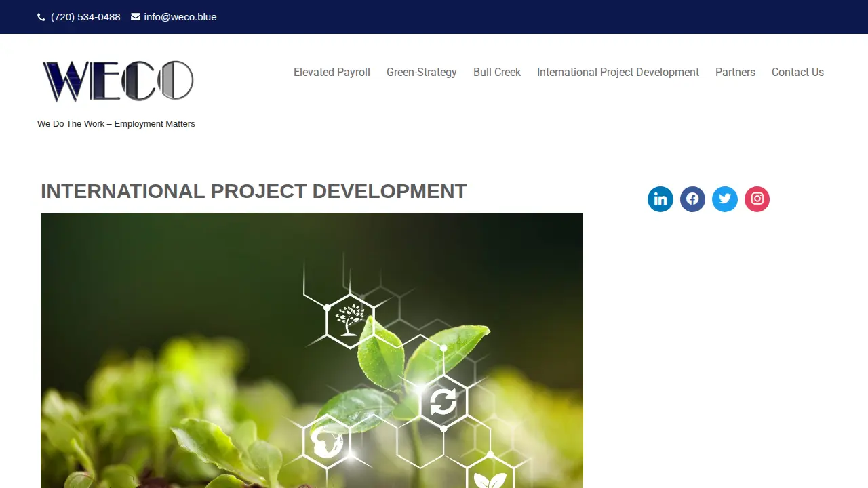Open the Contact Us page
The width and height of the screenshot is (868, 488).
coord(797,72)
